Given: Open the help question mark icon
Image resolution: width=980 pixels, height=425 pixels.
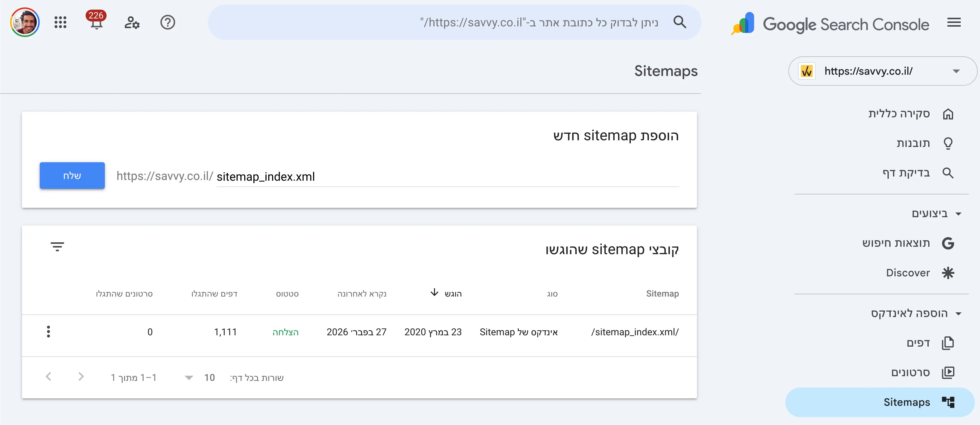Looking at the screenshot, I should pyautogui.click(x=167, y=22).
